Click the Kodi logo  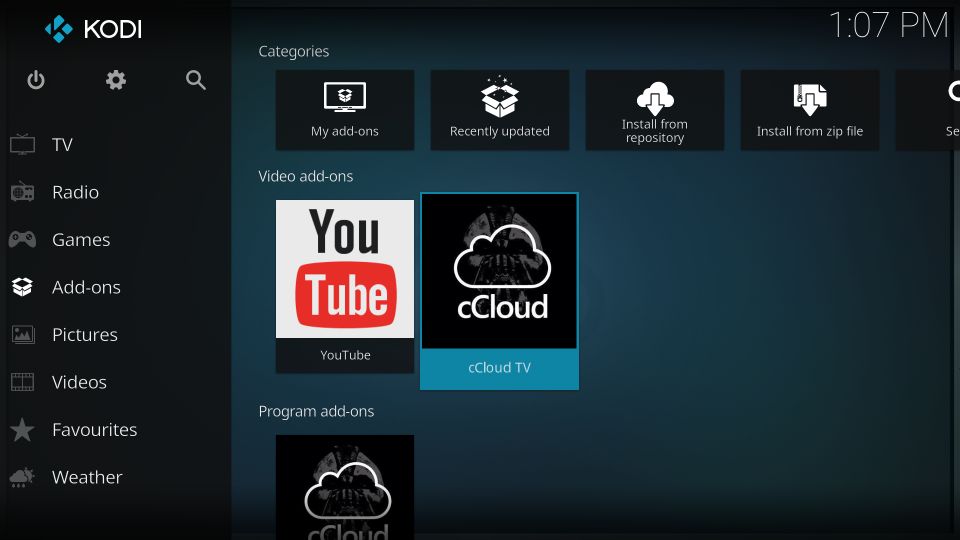[93, 29]
